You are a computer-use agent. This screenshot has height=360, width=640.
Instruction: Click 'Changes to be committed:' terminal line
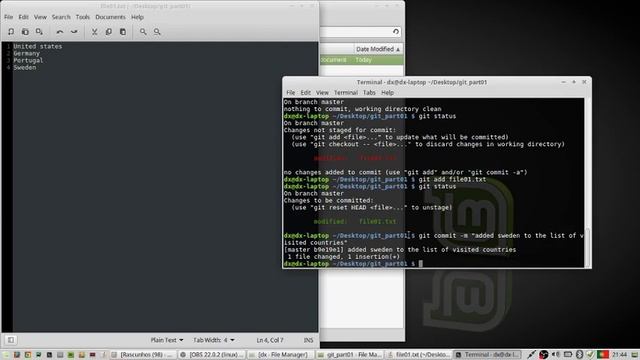(x=329, y=200)
